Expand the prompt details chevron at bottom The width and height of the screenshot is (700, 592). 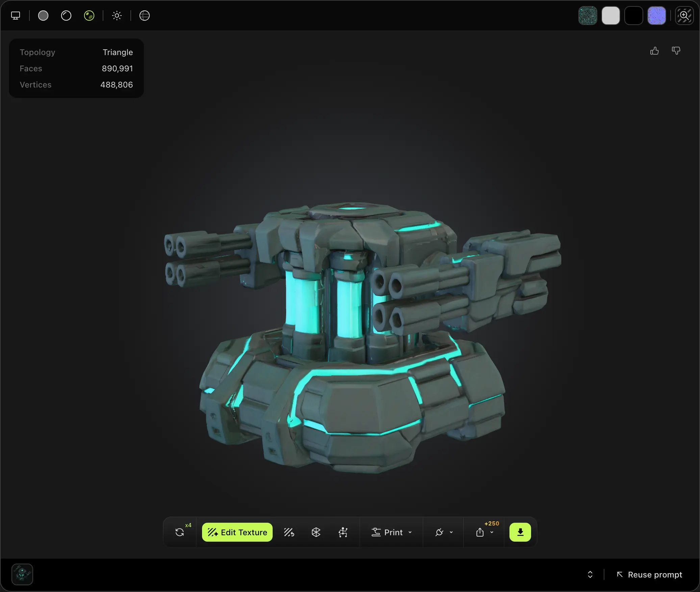590,574
